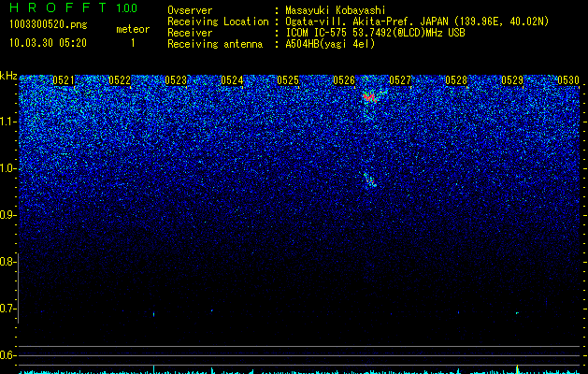Click the kHz axis unit label

pyautogui.click(x=8, y=76)
